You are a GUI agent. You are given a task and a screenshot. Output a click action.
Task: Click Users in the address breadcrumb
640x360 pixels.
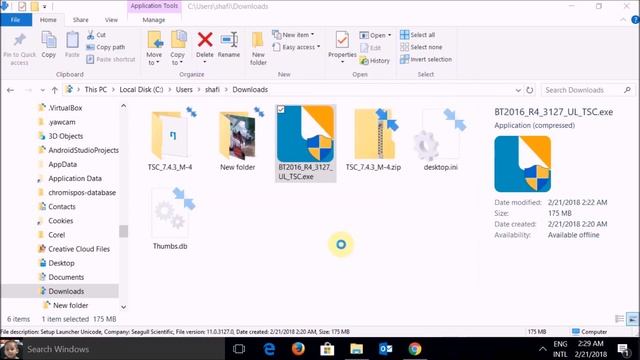click(184, 90)
